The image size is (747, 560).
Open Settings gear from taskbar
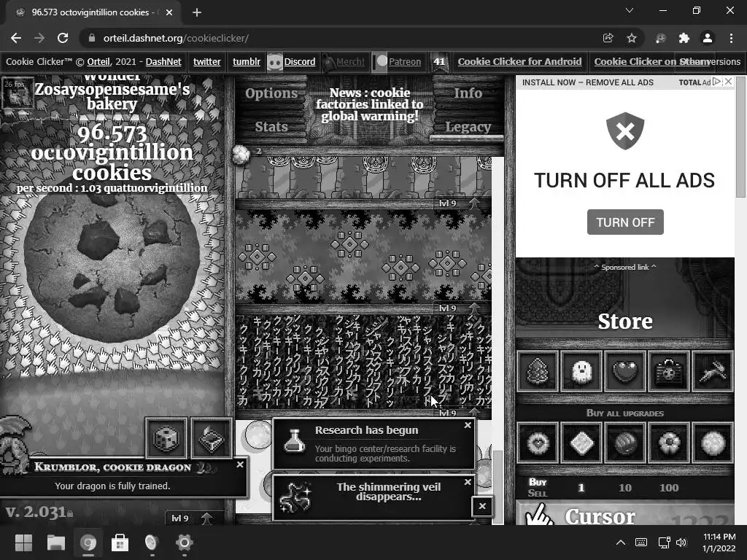tap(184, 542)
